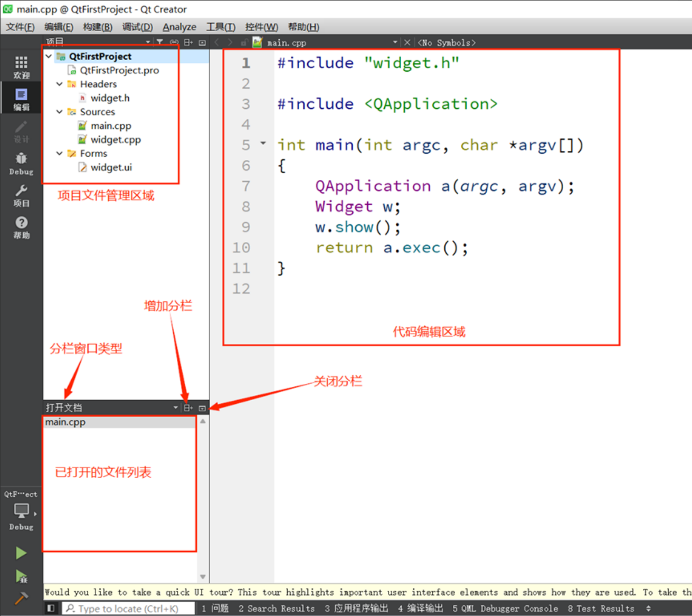
Task: Collapse the Headers folder
Action: click(60, 84)
